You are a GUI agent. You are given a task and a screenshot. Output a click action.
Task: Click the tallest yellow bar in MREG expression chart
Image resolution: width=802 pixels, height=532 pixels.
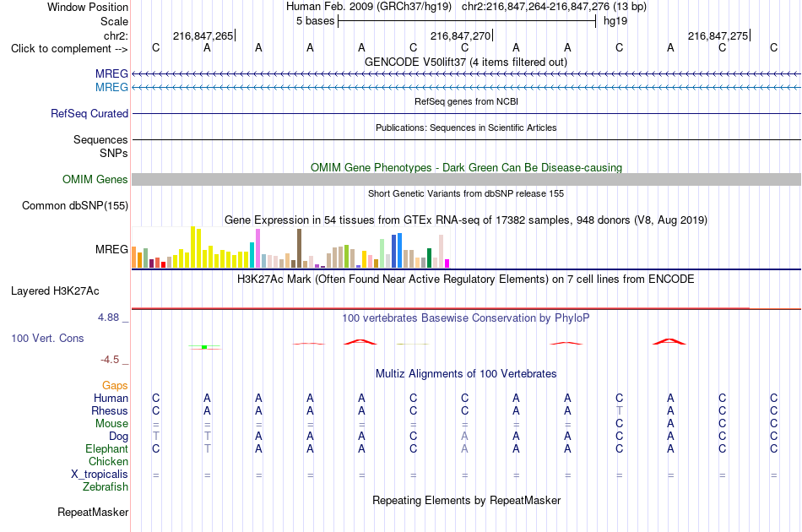pos(192,247)
